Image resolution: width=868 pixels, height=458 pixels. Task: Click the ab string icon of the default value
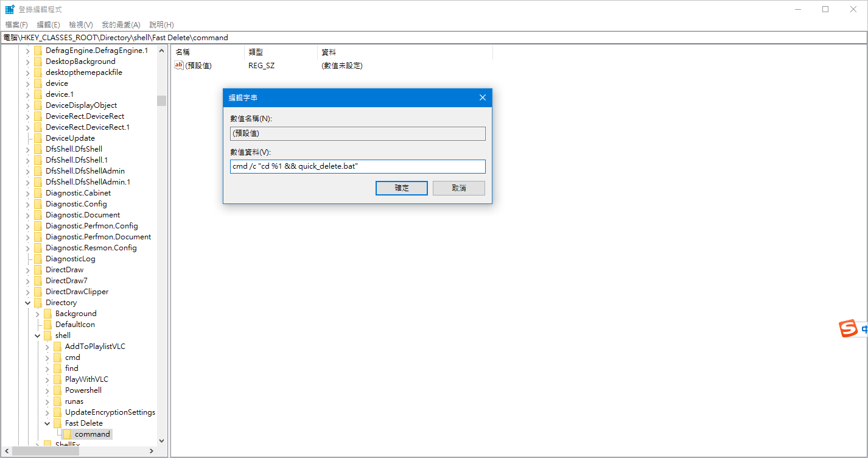[x=179, y=65]
